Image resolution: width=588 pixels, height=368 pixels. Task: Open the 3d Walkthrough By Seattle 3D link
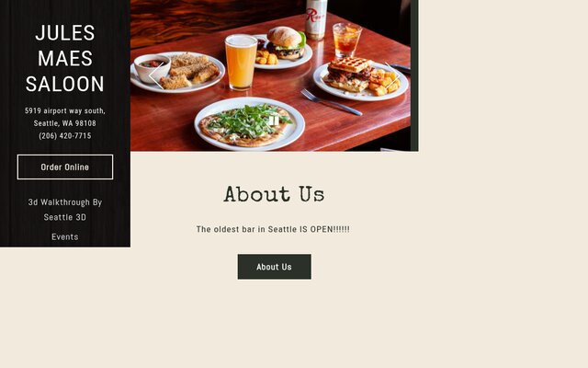point(65,210)
